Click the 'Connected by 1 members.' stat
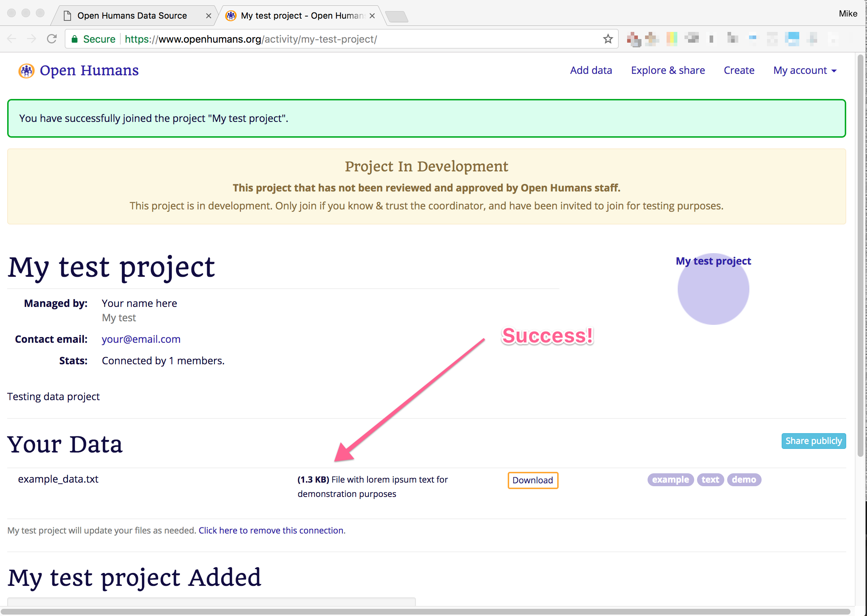867x616 pixels. (x=163, y=360)
